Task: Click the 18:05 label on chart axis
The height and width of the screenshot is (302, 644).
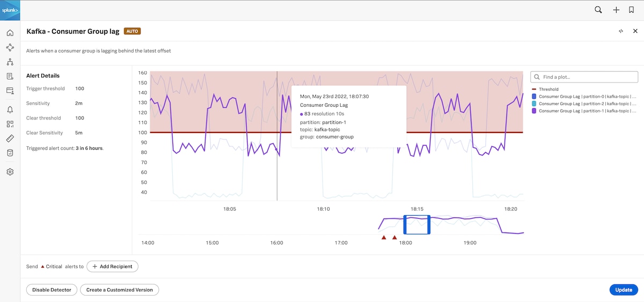Action: (x=229, y=209)
